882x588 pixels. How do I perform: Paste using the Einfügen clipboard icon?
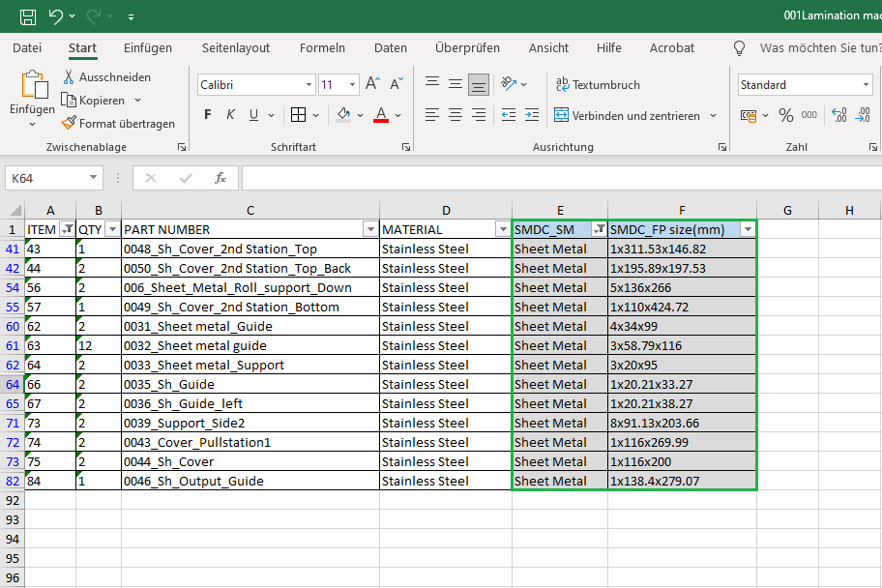pos(34,85)
